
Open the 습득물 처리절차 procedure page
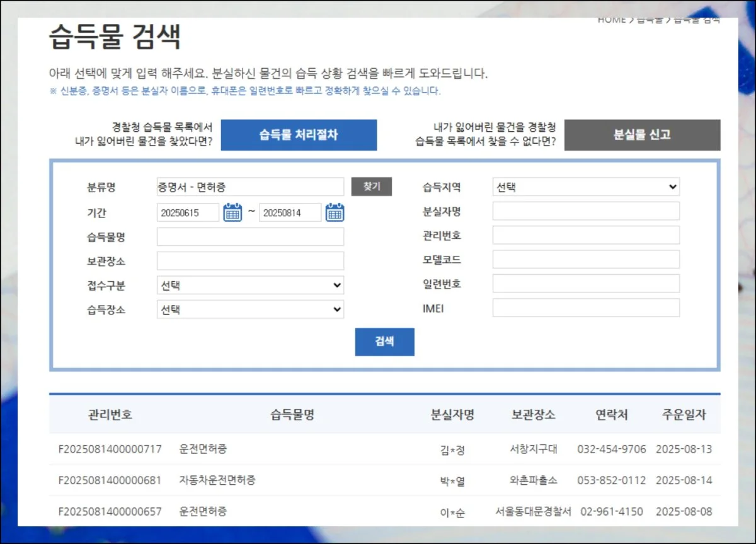pos(299,135)
